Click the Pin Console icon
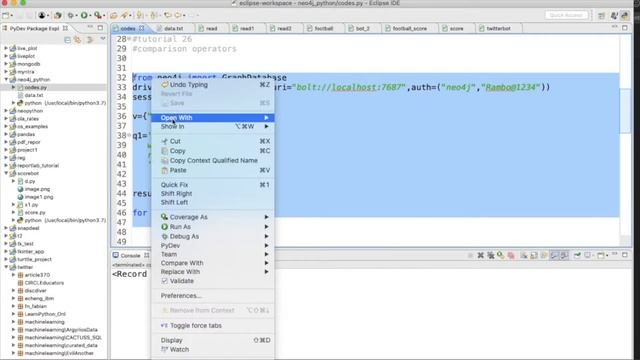Image resolution: width=640 pixels, height=360 pixels. click(x=577, y=256)
